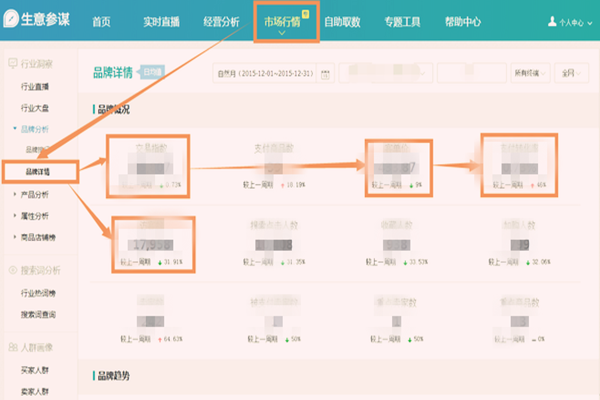Open the 经营分析 tab

pyautogui.click(x=221, y=22)
